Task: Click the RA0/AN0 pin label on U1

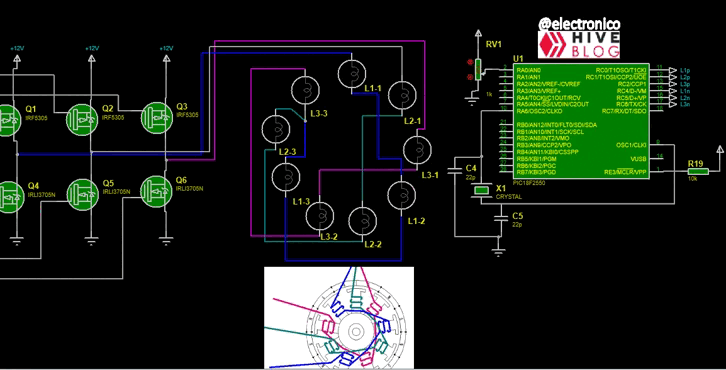Action: pos(529,70)
